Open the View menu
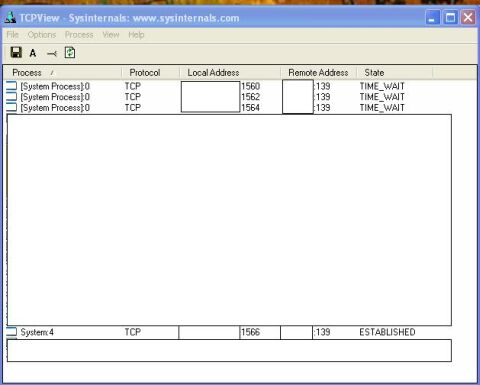Screen dimensions: 480x385 pyautogui.click(x=111, y=35)
